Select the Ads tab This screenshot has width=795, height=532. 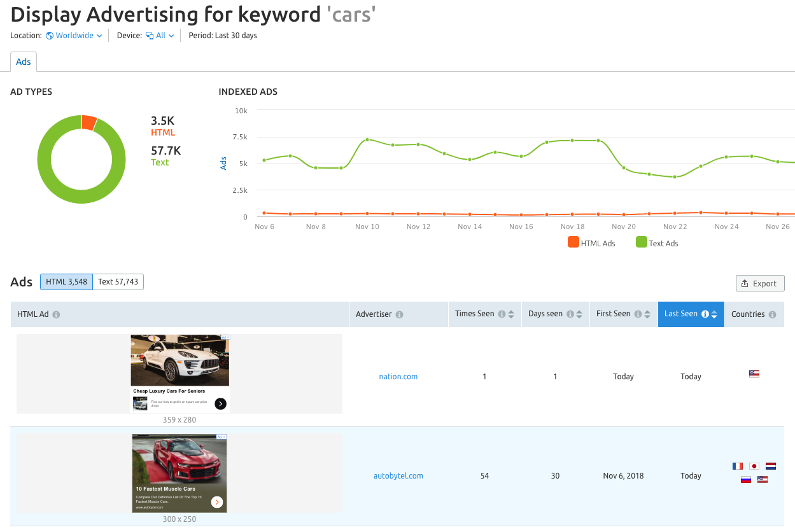[24, 62]
